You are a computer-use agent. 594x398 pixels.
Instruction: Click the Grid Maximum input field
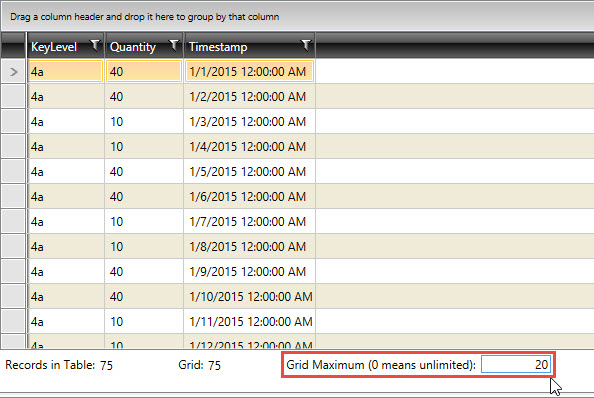click(x=516, y=365)
